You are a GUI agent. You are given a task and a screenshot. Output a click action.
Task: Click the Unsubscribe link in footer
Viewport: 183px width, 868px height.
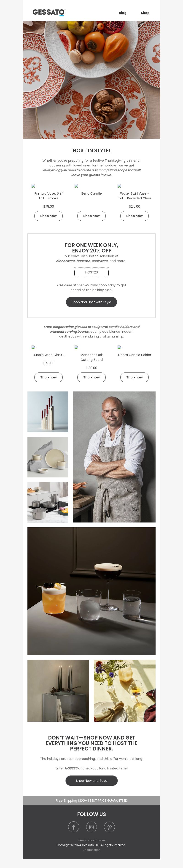coord(91,850)
